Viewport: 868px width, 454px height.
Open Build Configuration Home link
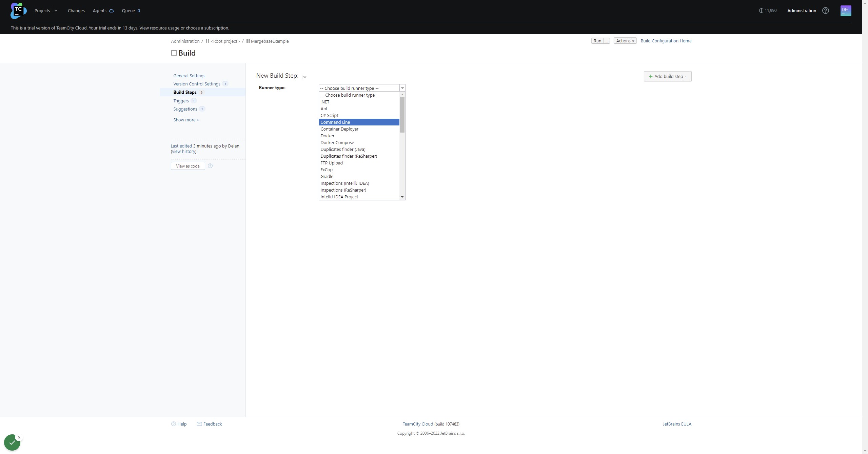(666, 41)
